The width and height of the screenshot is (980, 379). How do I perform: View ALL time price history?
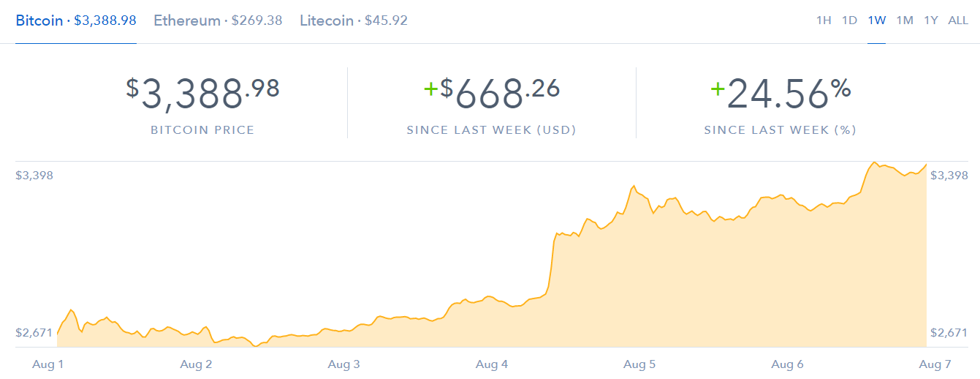coord(958,20)
